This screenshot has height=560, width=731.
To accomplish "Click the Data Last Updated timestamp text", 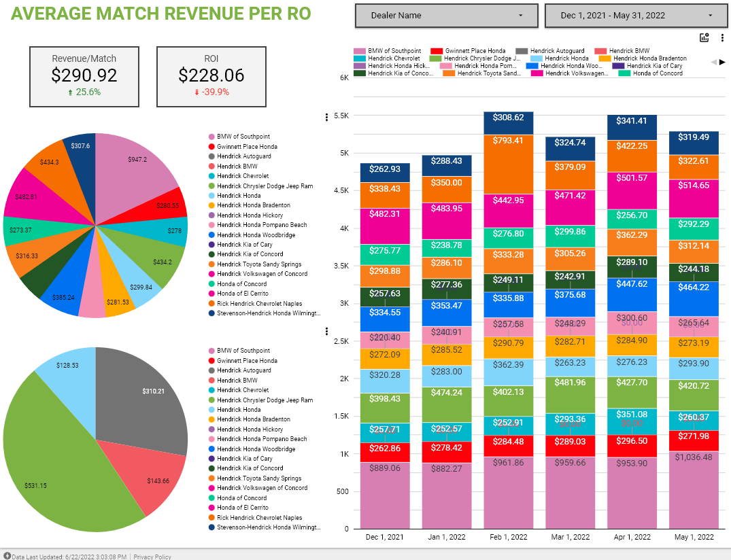I will (x=69, y=557).
